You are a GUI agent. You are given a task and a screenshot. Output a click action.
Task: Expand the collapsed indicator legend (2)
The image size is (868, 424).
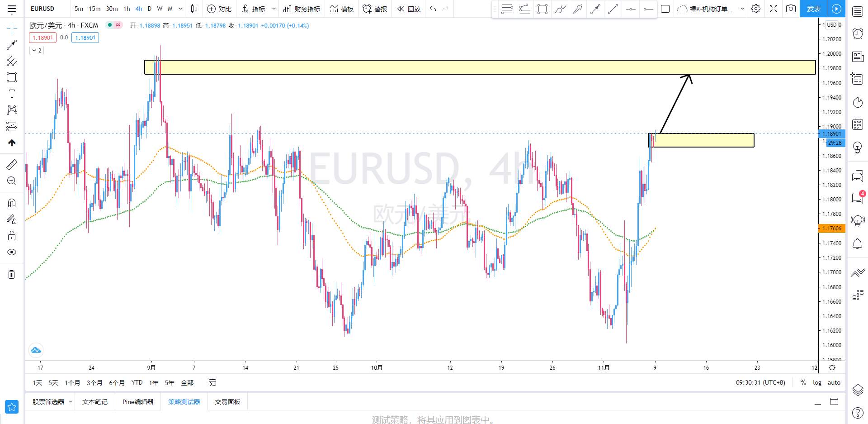pyautogui.click(x=37, y=50)
